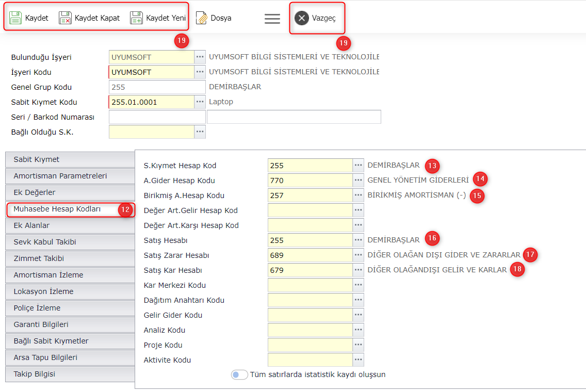
Task: Open the Muhasebe Hesap Kodları tab
Action: coord(57,209)
